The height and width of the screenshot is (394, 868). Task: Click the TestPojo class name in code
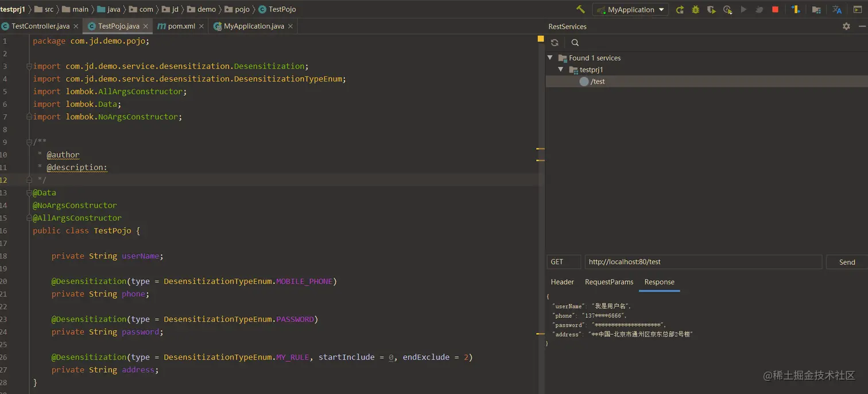point(113,231)
